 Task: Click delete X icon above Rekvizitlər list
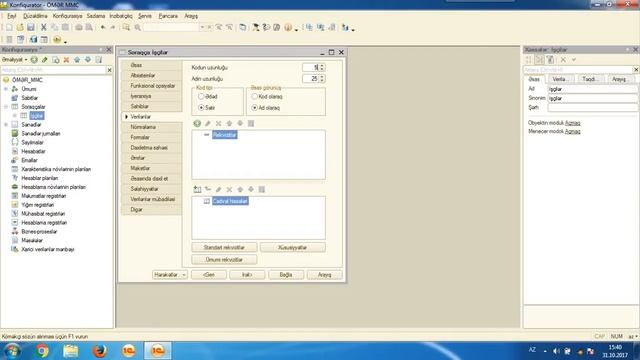218,123
